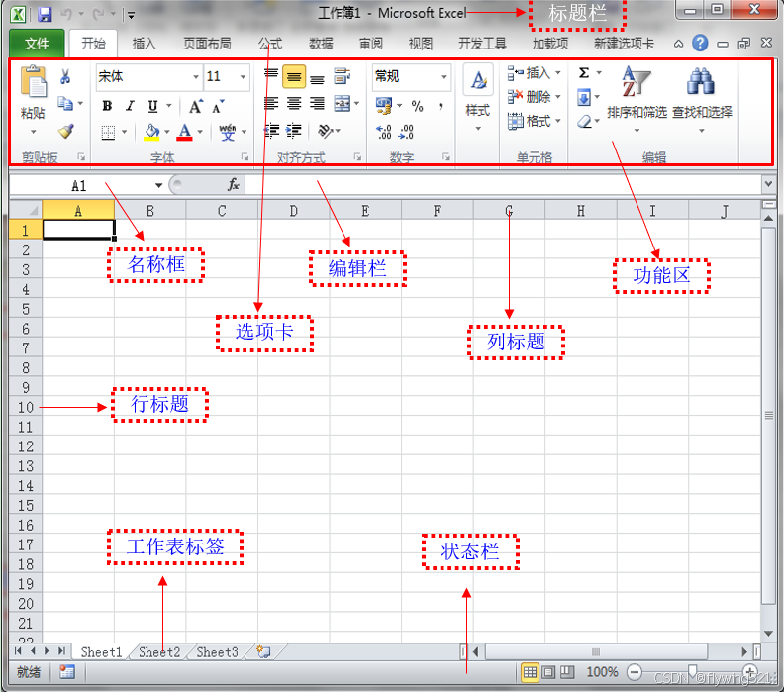
Task: Click the Accounting Number Format icon
Action: (384, 105)
